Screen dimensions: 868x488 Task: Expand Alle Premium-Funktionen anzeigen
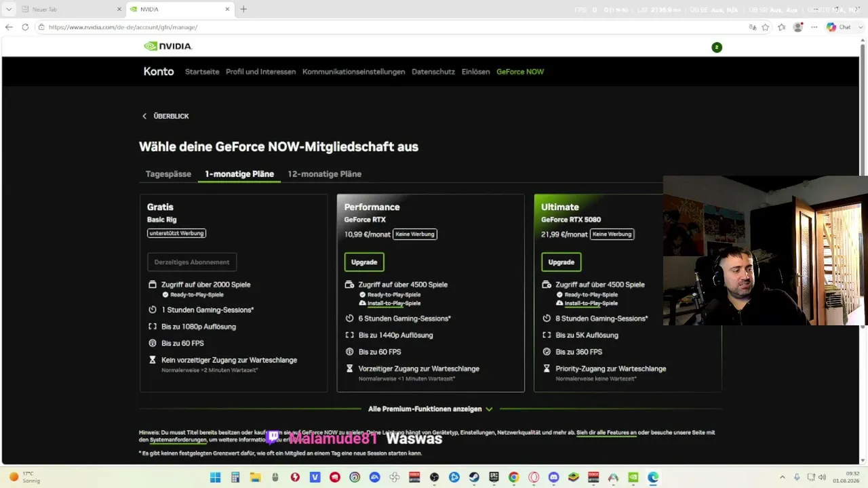(431, 409)
